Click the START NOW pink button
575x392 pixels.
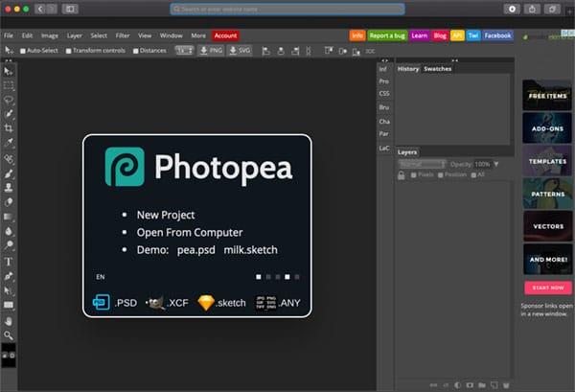[x=548, y=288]
